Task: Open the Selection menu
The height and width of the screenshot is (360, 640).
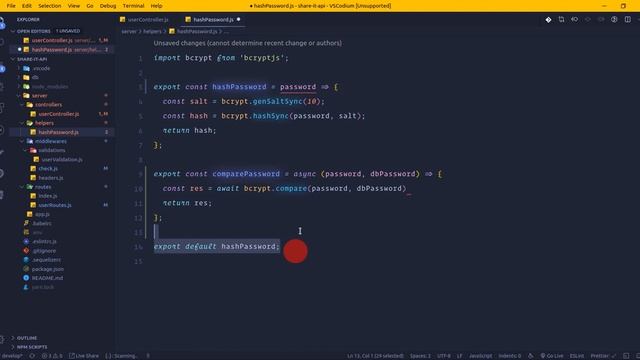Action: (49, 6)
